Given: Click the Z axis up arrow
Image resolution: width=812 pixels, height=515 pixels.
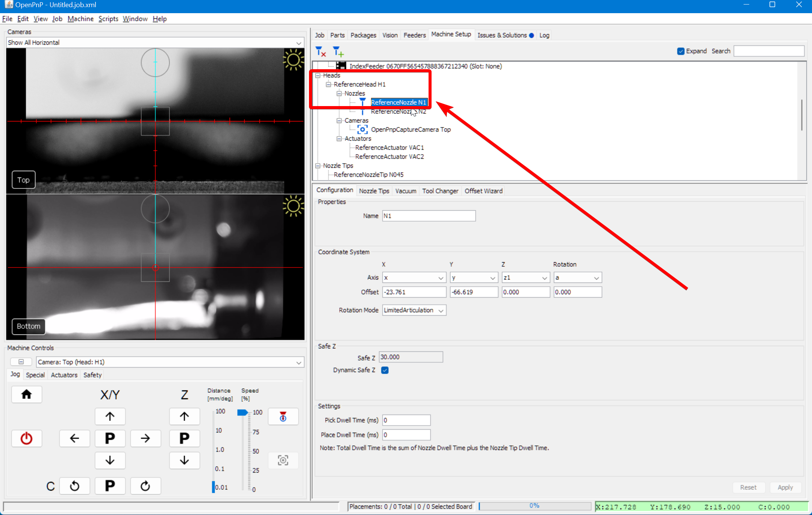Looking at the screenshot, I should [184, 416].
